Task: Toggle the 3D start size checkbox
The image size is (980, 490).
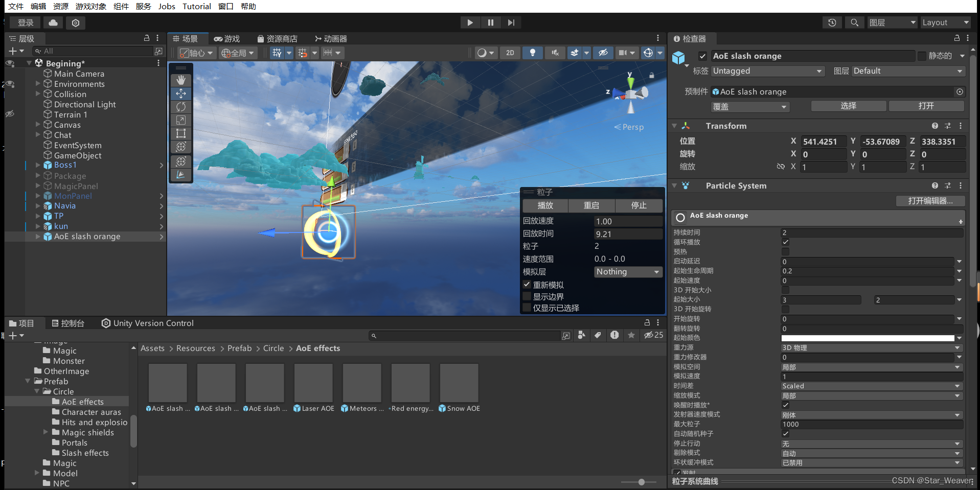Action: tap(786, 290)
